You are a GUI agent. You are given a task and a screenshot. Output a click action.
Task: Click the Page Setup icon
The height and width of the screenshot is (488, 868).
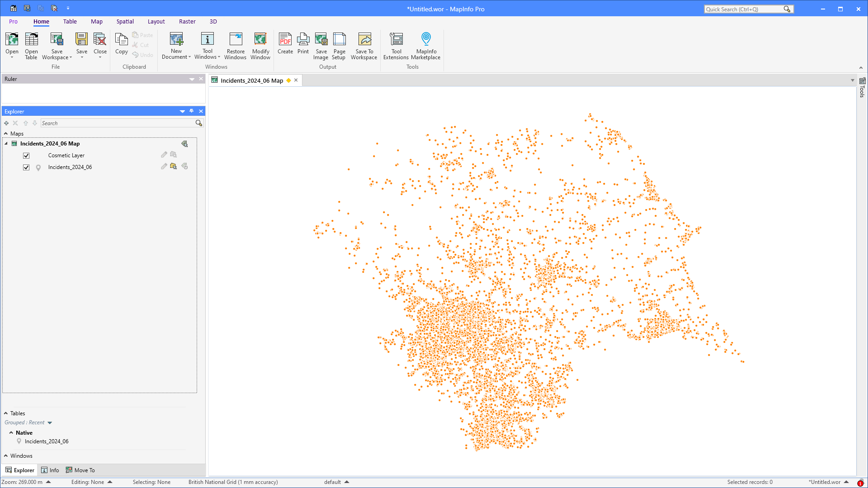339,45
